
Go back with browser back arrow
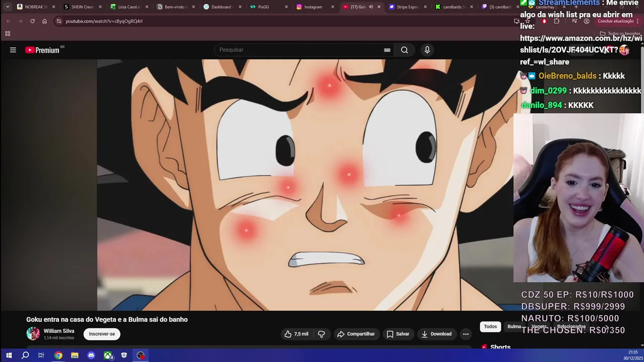8,21
